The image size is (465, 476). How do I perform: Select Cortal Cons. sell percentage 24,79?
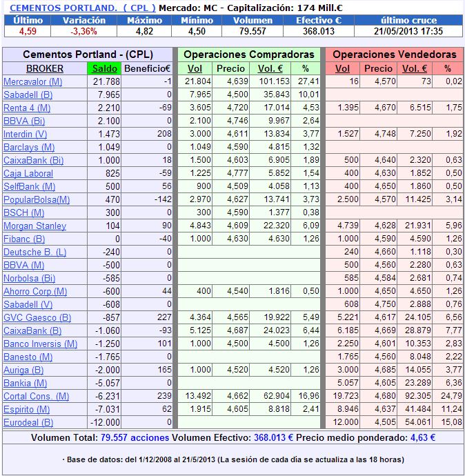point(452,396)
